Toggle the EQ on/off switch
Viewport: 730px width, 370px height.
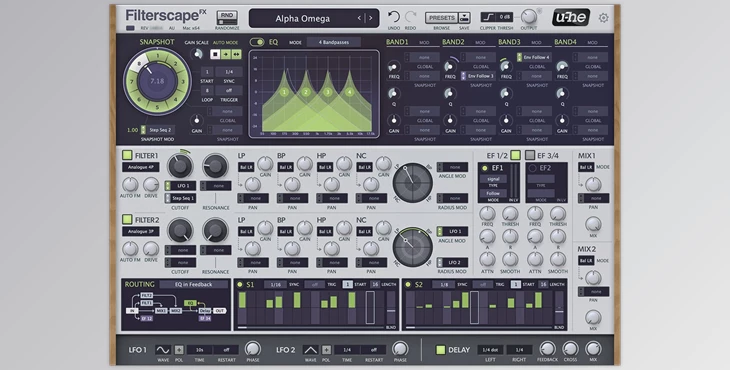coord(257,42)
